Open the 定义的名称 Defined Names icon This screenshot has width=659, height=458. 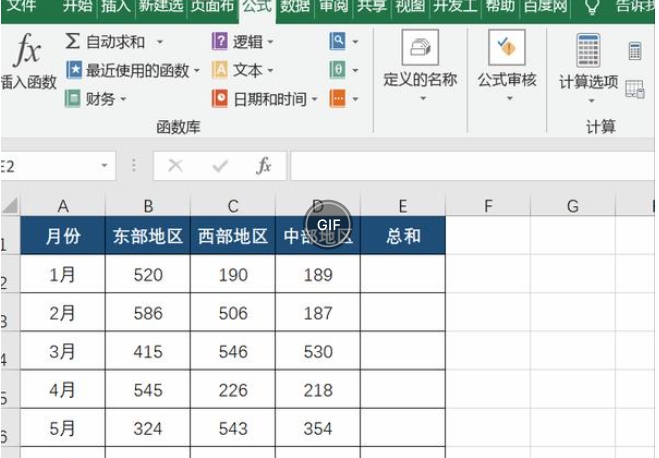click(x=420, y=47)
